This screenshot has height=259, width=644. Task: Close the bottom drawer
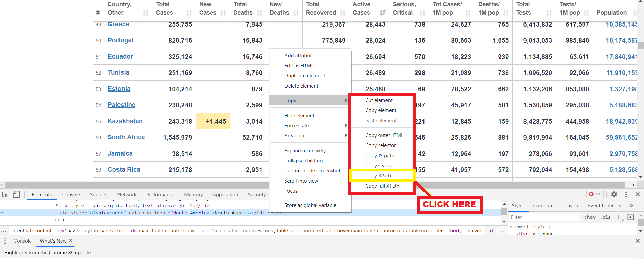(638, 241)
